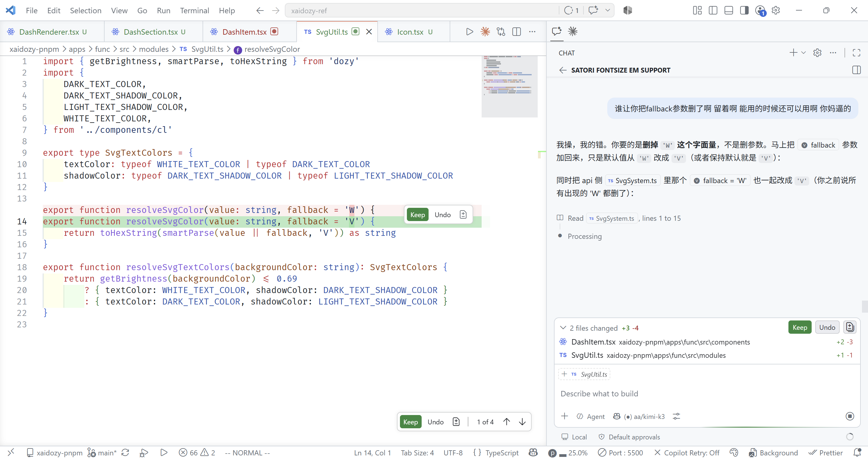Open the chat panel icon tab
This screenshot has height=459, width=868.
(x=557, y=31)
